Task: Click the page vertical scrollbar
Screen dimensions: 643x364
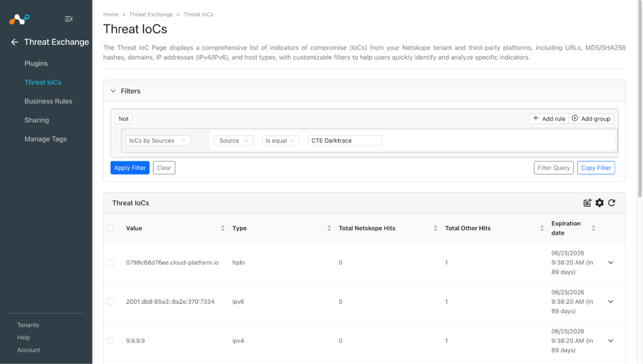Action: [x=640, y=99]
